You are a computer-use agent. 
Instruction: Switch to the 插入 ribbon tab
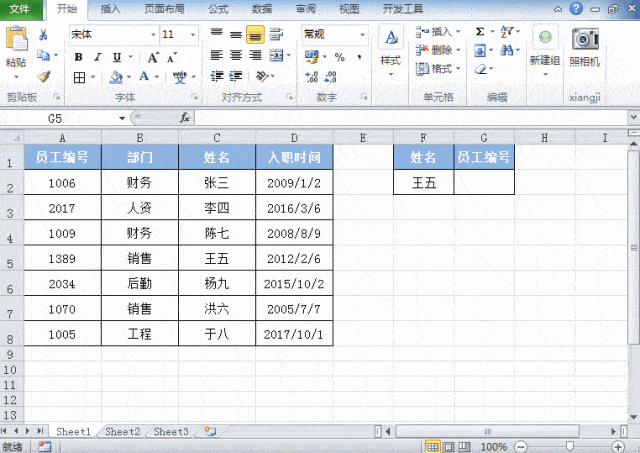[111, 9]
